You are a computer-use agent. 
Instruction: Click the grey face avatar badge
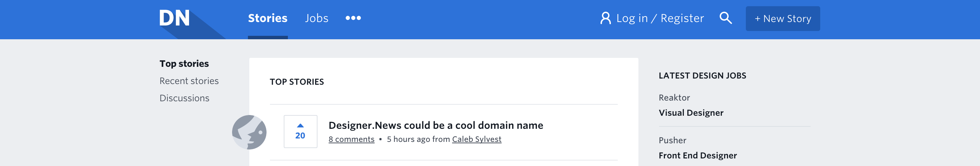pos(249,132)
